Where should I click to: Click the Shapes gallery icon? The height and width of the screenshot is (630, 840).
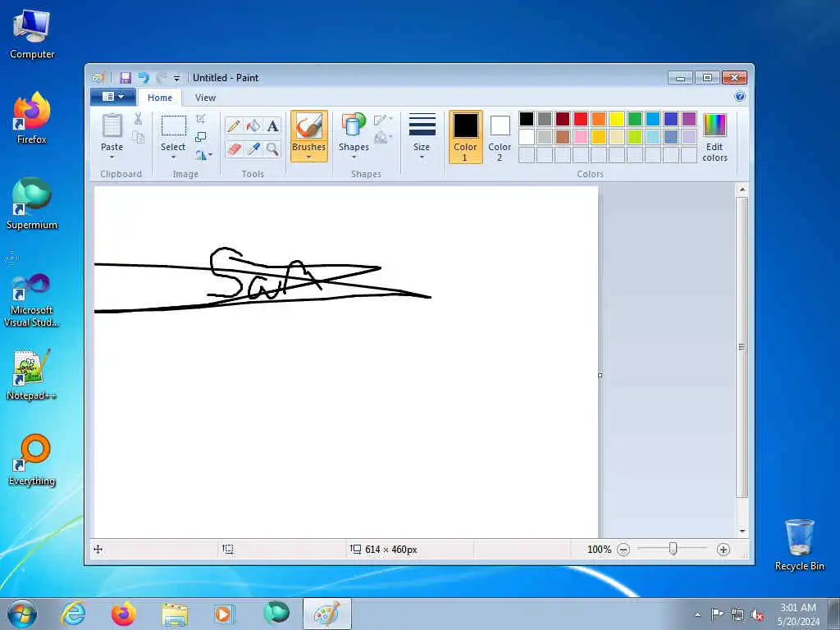pos(354,125)
